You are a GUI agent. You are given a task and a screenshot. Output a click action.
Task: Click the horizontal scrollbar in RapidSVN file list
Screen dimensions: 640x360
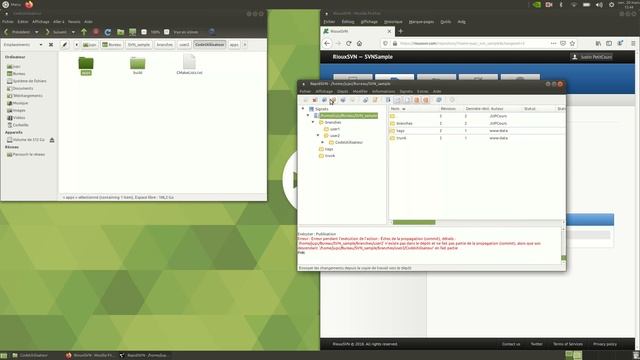[x=414, y=222]
